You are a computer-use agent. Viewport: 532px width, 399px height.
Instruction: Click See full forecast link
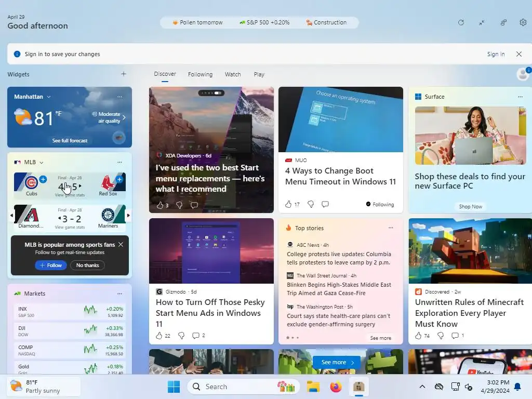point(70,140)
